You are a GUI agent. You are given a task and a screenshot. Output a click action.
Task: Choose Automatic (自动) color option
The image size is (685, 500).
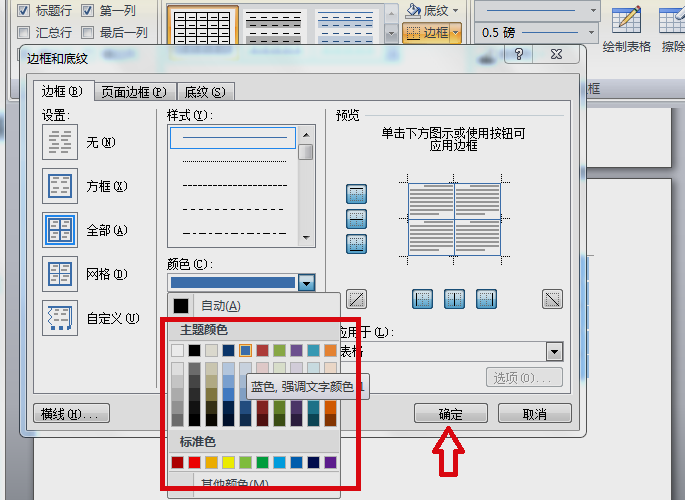253,306
